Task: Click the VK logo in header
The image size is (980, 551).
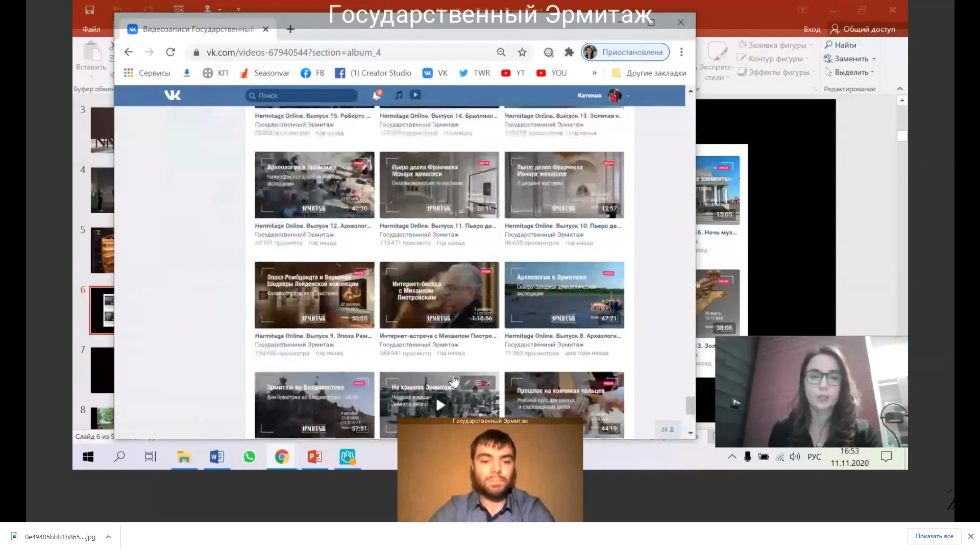Action: pos(173,95)
